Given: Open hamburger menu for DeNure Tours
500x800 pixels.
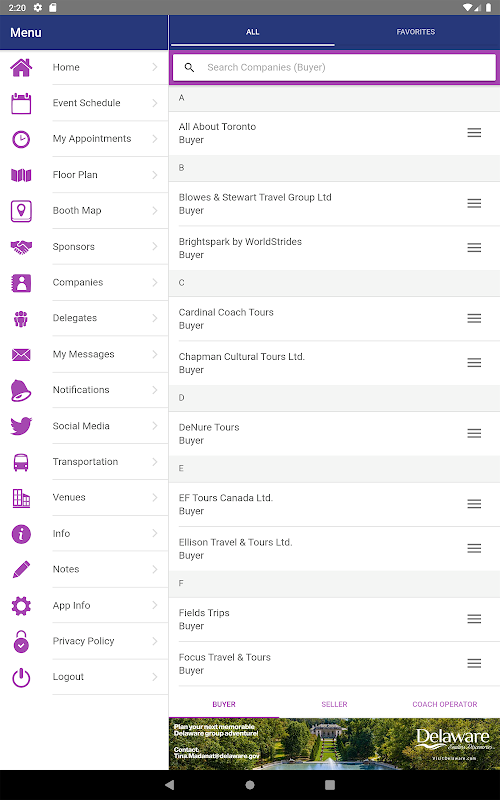Looking at the screenshot, I should 474,433.
